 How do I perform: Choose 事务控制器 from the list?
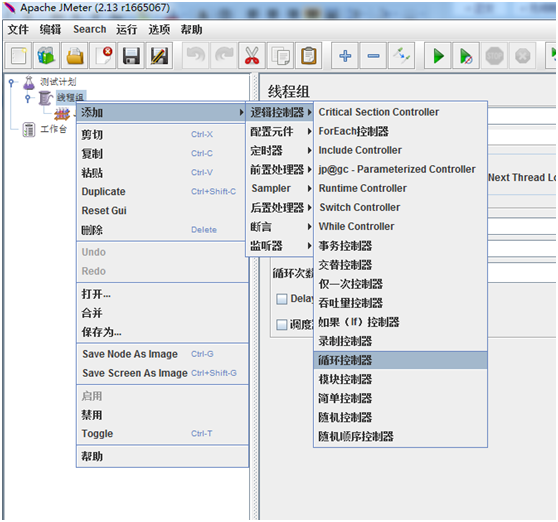(400, 246)
